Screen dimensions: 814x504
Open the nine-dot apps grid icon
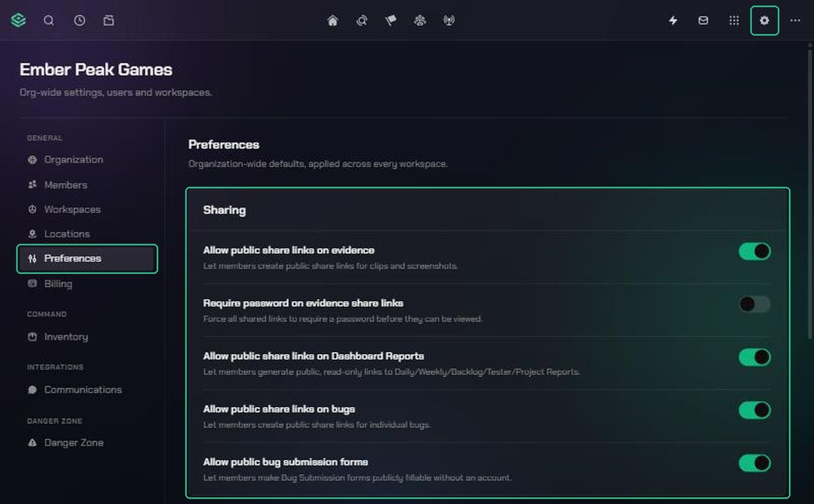click(x=734, y=20)
